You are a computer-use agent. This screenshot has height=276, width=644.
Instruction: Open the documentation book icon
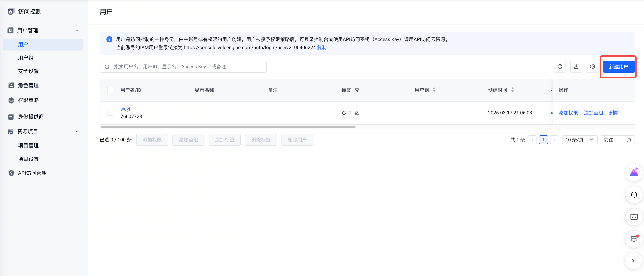(x=634, y=217)
